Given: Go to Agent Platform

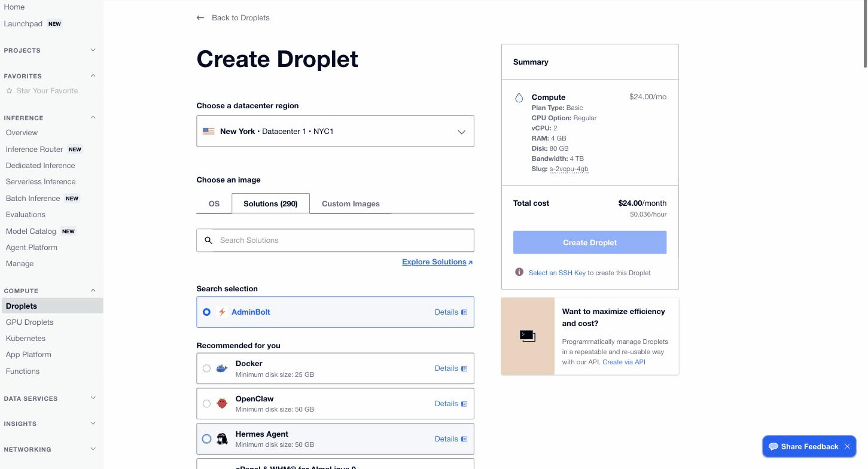Looking at the screenshot, I should pos(32,248).
